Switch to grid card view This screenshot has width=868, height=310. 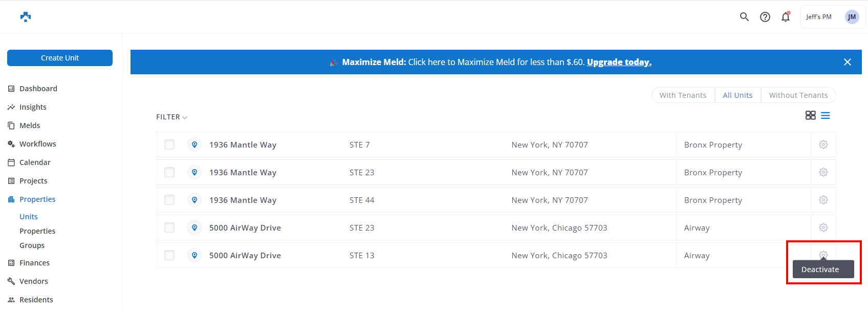810,115
